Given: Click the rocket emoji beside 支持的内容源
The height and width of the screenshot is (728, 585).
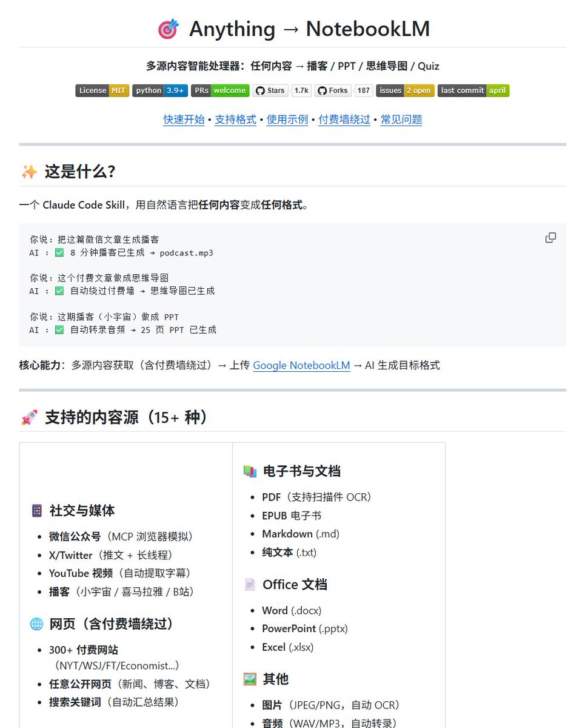Looking at the screenshot, I should click(29, 417).
